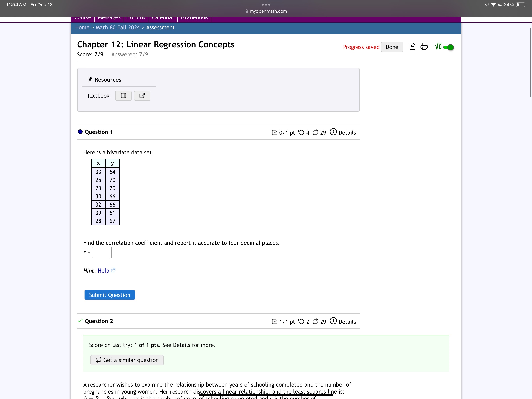Open the Calendar menu item
Screen dimensions: 532x399
[163, 18]
